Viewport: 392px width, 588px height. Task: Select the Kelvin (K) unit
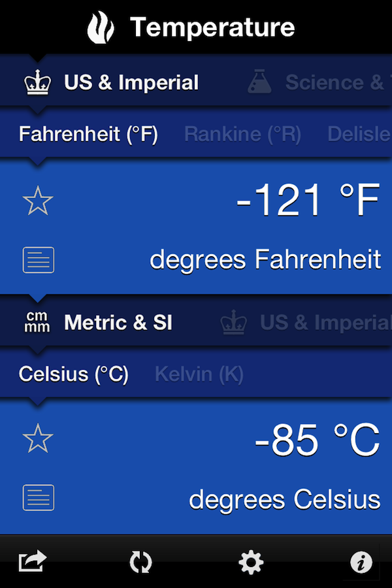199,374
